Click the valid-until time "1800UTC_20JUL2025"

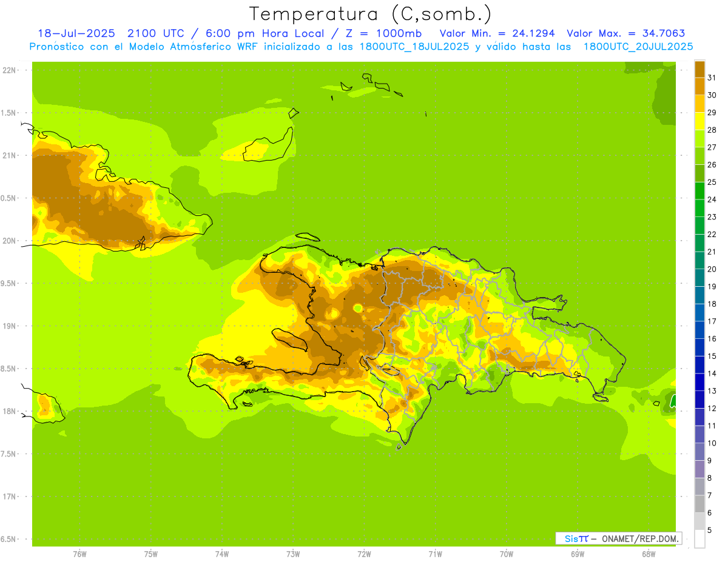pyautogui.click(x=638, y=47)
